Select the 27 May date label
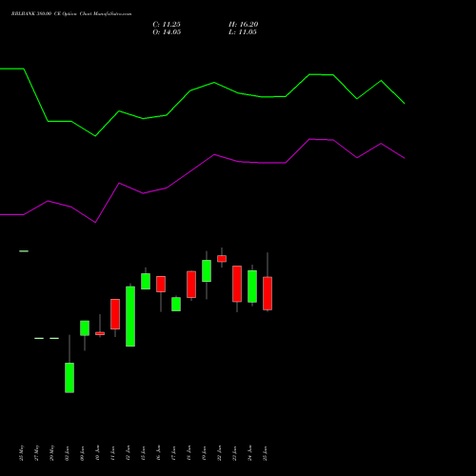 tap(37, 453)
